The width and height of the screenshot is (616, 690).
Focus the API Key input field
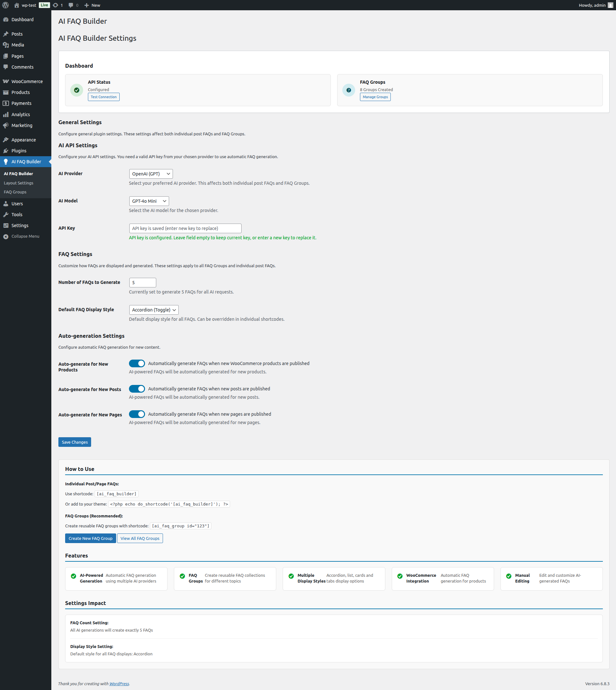[185, 228]
